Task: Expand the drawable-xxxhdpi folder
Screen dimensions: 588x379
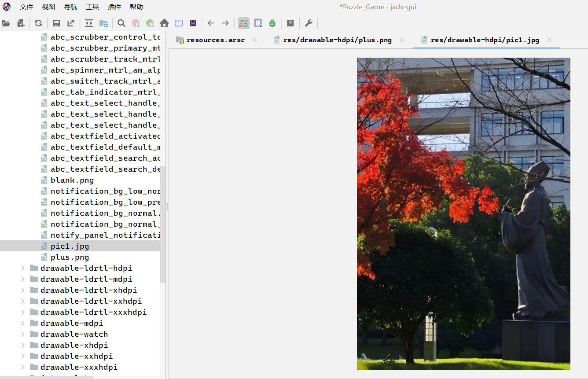Action: click(x=23, y=367)
